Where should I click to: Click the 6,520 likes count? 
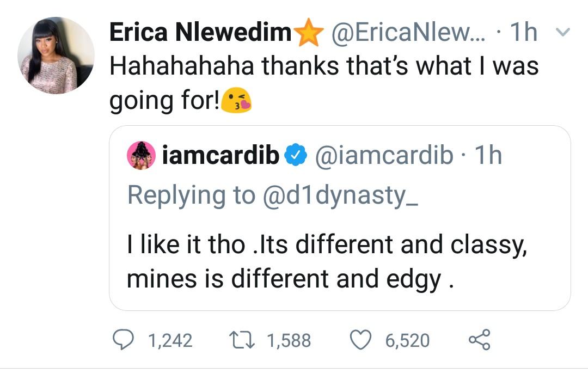pos(407,341)
